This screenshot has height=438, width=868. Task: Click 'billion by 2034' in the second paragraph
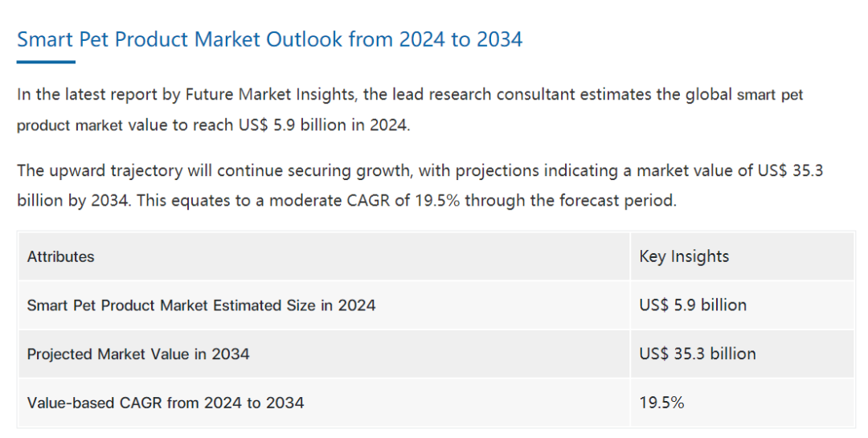tap(72, 200)
